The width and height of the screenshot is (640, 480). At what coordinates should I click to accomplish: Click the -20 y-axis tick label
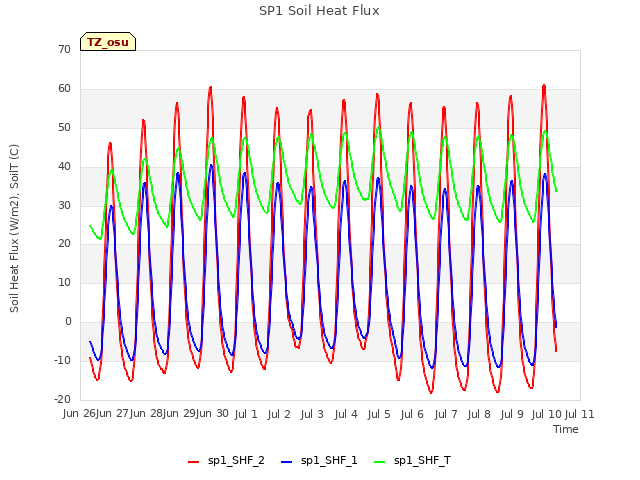point(62,399)
